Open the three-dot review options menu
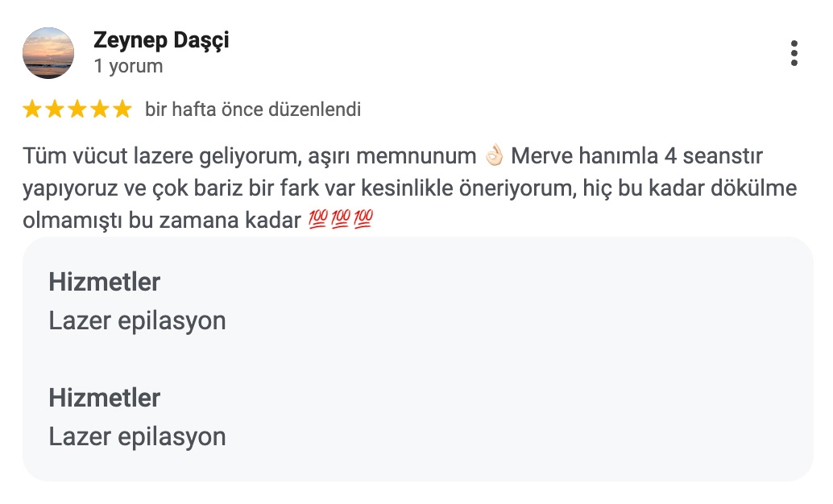This screenshot has width=833, height=504. pyautogui.click(x=794, y=53)
